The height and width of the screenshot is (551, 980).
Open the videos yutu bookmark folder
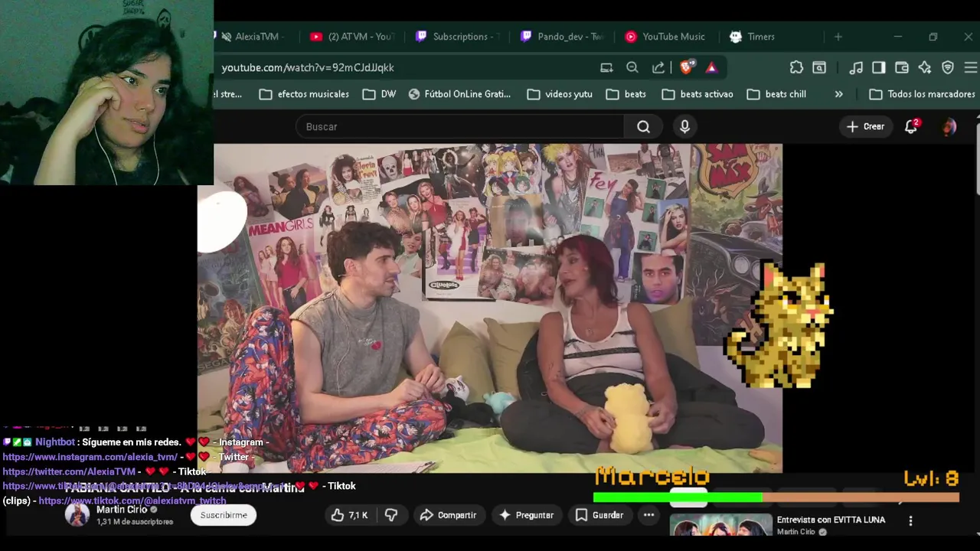(x=560, y=94)
